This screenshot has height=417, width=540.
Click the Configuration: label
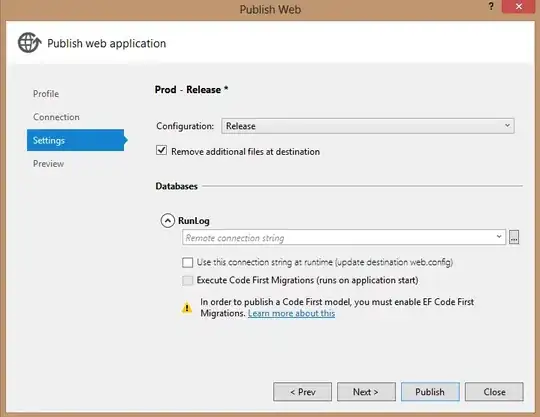click(x=185, y=126)
